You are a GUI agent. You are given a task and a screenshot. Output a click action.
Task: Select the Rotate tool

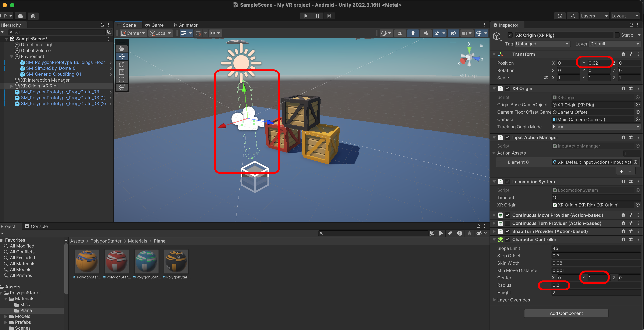coord(122,64)
